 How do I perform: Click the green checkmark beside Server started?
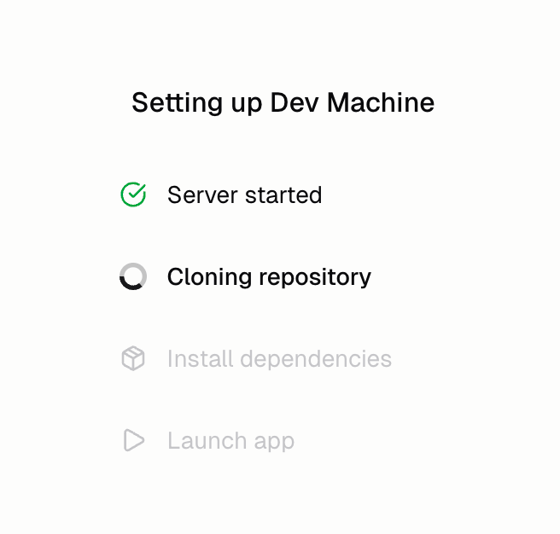click(133, 195)
